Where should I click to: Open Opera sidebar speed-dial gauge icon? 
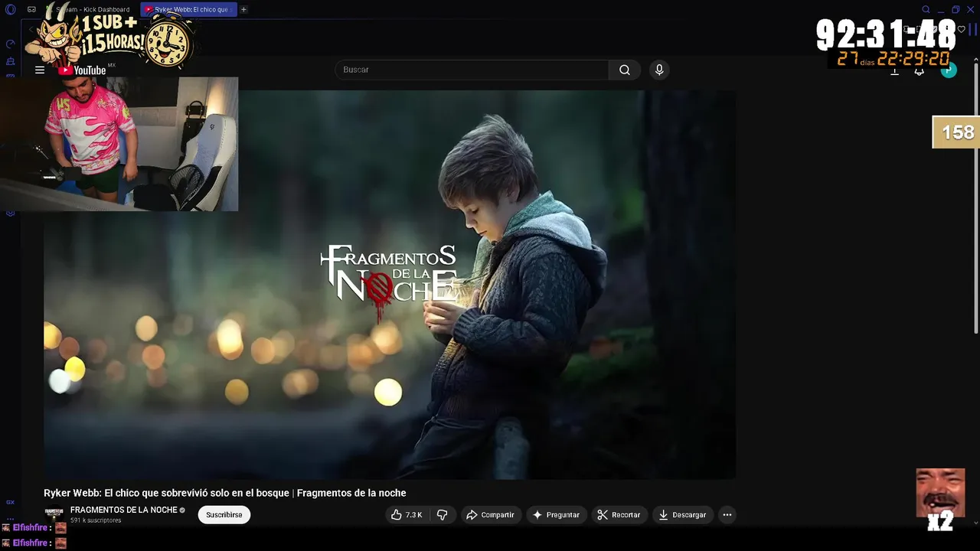pos(11,44)
